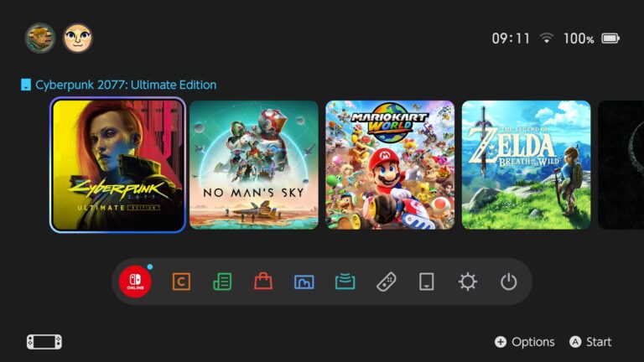Select the No Man's Sky game tile
The image size is (644, 362).
(x=254, y=165)
